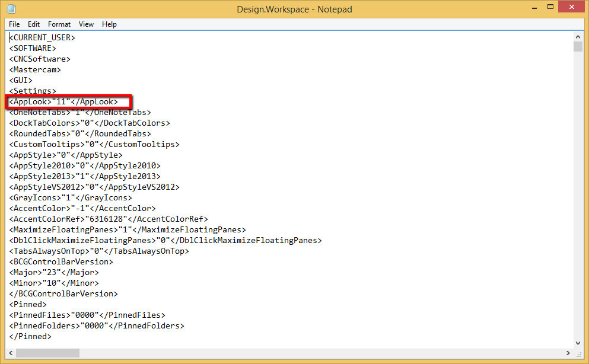Screen dimensions: 589x364
Task: Click the vertical scrollbar up arrow
Action: point(578,37)
